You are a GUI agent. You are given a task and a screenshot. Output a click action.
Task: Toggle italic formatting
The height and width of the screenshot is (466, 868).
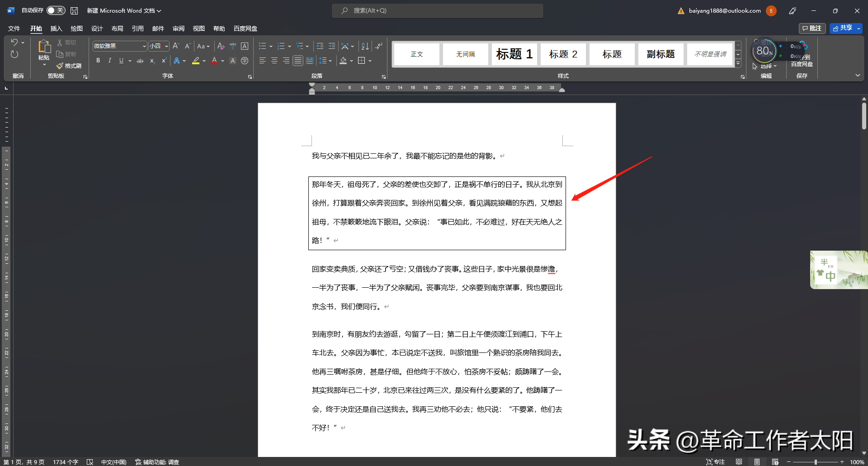pyautogui.click(x=109, y=61)
